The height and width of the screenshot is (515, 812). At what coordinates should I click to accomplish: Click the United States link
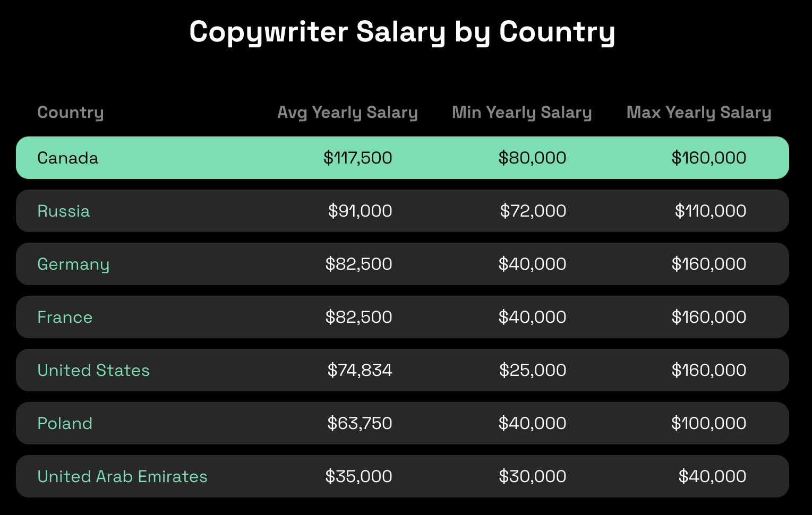tap(93, 371)
